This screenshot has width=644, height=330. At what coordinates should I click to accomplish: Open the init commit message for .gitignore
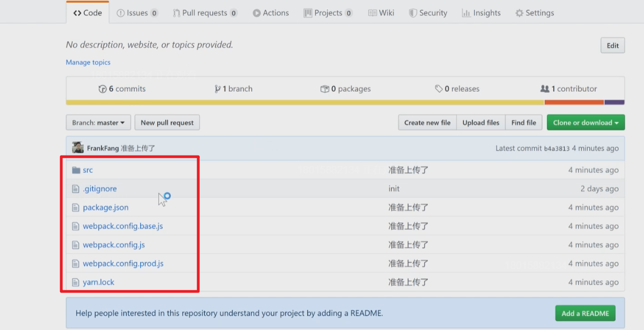[394, 189]
